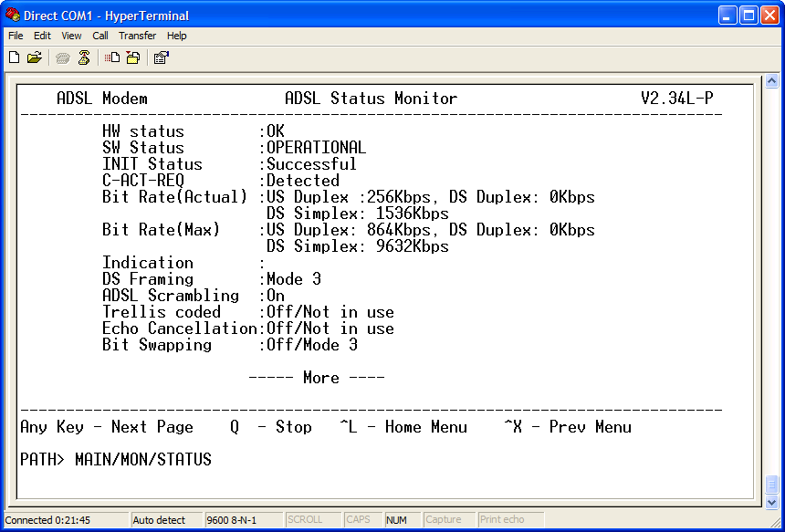Click the vertical scrollbar thumb
This screenshot has height=532, width=785.
coord(771,484)
